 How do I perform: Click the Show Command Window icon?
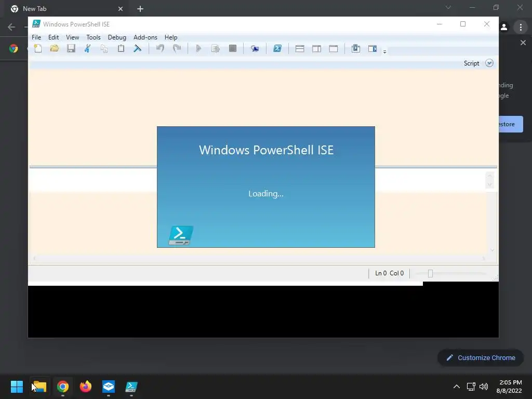click(x=355, y=48)
